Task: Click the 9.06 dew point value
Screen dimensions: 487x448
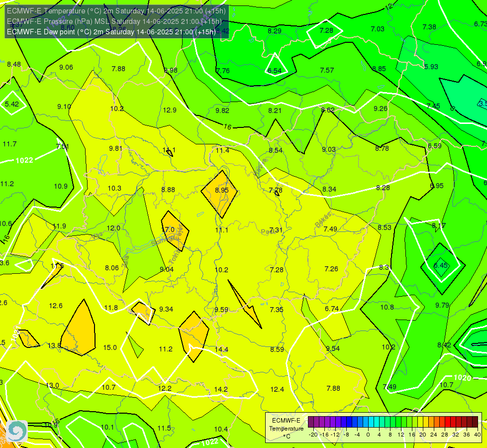Action: [x=66, y=67]
